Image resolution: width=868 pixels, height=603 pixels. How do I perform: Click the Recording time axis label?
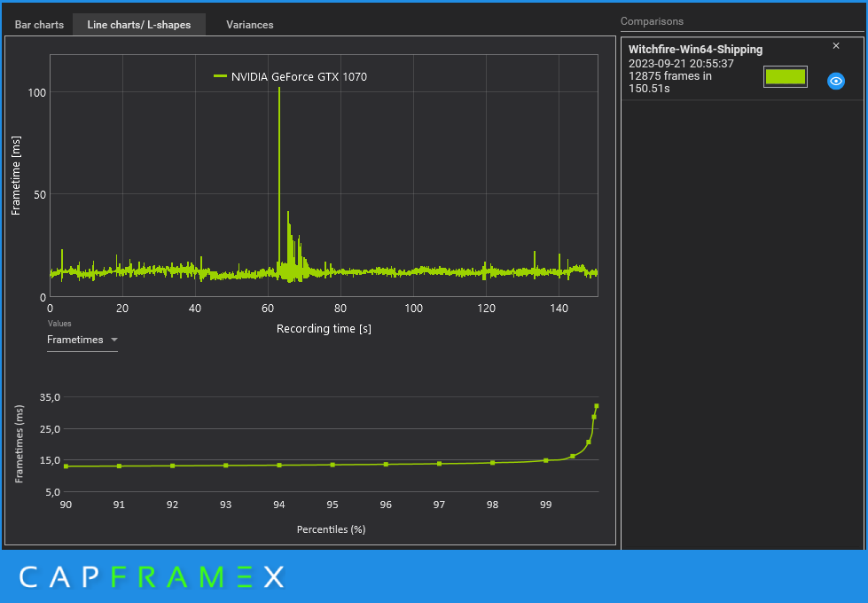point(324,328)
